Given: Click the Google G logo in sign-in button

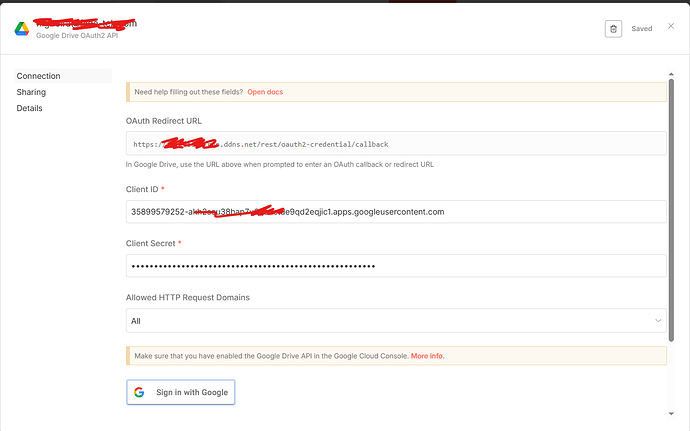Looking at the screenshot, I should [139, 392].
